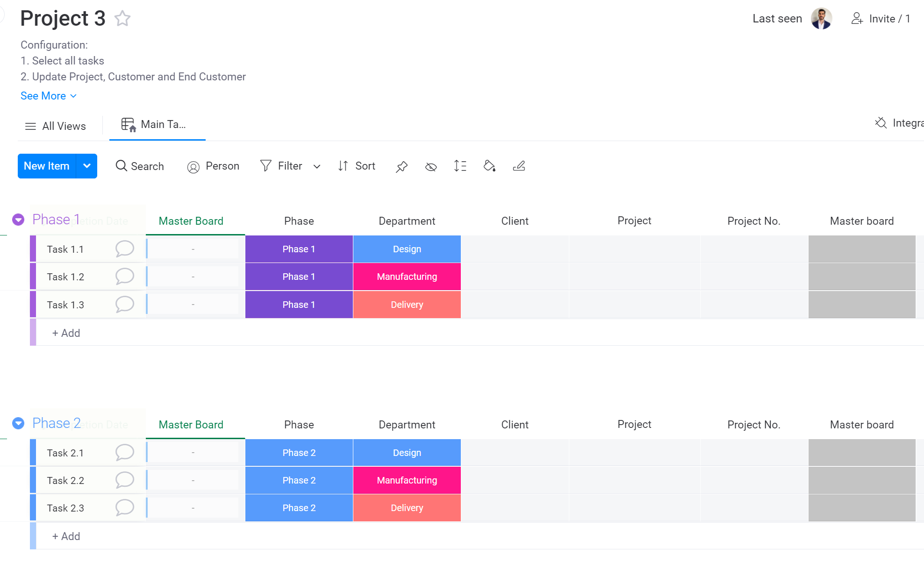The width and height of the screenshot is (924, 562).
Task: Click the pin columns icon
Action: (401, 166)
